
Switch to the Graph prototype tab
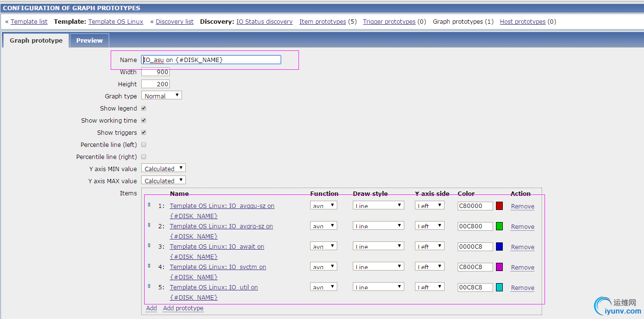36,40
